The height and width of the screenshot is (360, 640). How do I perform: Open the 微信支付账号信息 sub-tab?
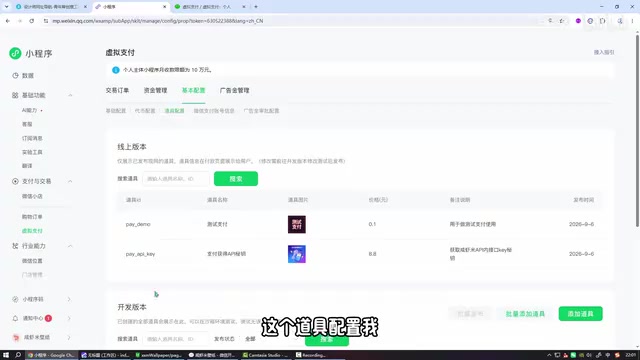[214, 111]
